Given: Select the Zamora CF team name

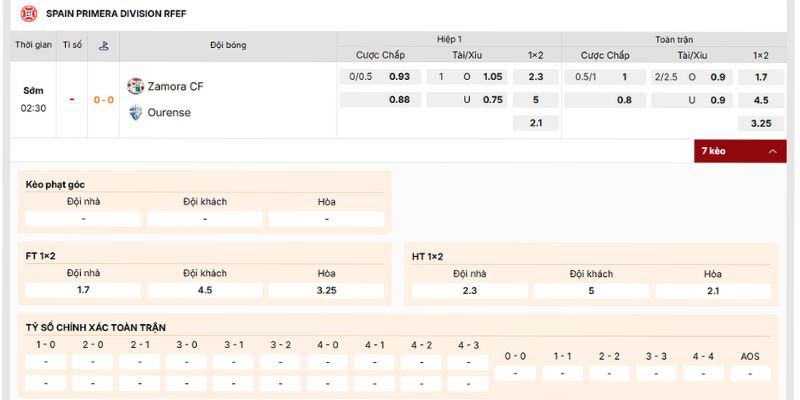Looking at the screenshot, I should (175, 86).
